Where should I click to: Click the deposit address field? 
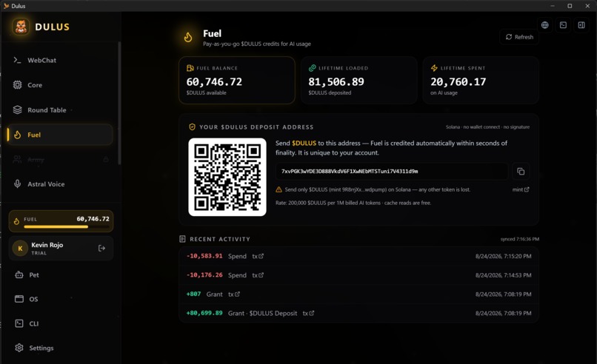pos(391,171)
